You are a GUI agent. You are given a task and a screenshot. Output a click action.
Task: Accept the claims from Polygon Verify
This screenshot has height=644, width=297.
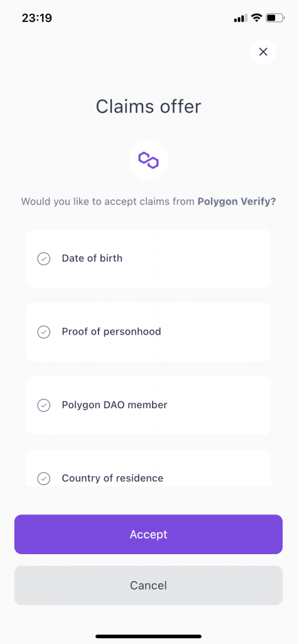point(148,535)
